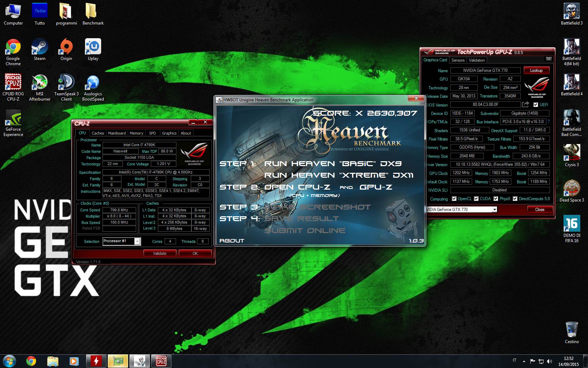Viewport: 588px width, 368px height.
Task: Switch to Graphics tab in CPU-Z
Action: tap(169, 133)
